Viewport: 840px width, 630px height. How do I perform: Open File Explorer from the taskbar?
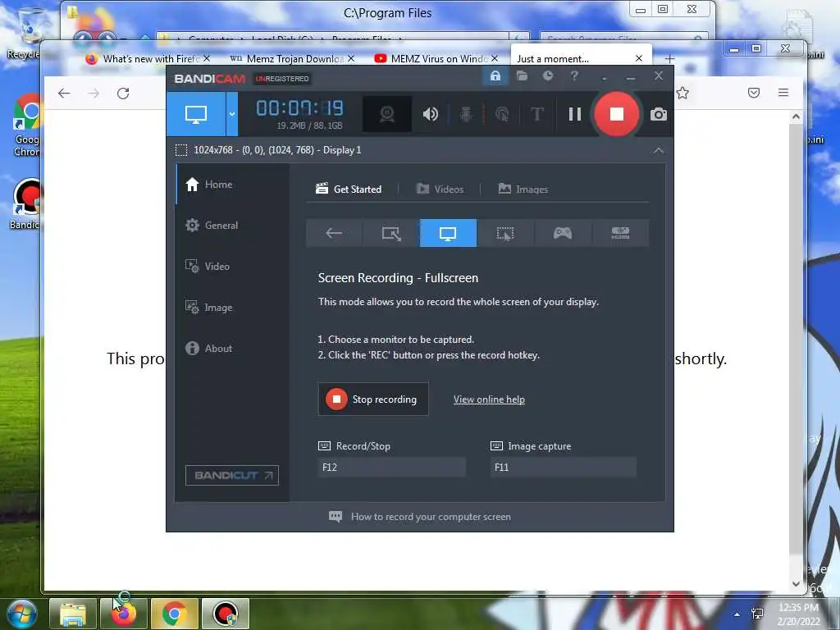73,614
